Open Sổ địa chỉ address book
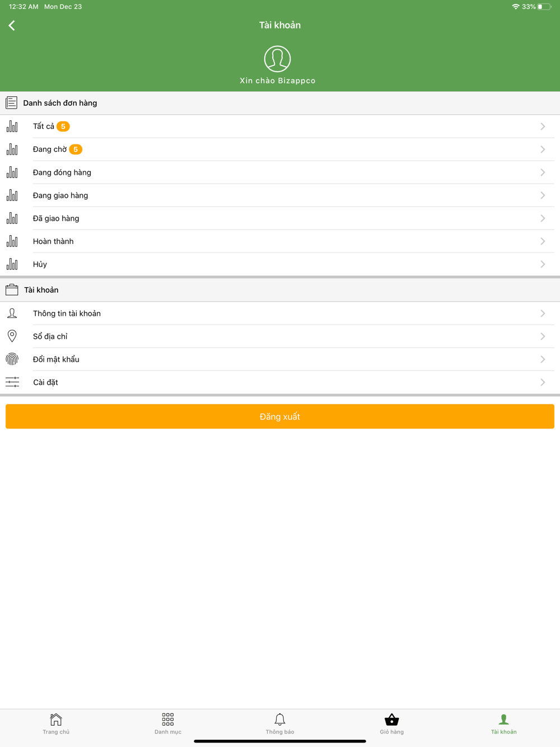560x747 pixels. pyautogui.click(x=280, y=337)
